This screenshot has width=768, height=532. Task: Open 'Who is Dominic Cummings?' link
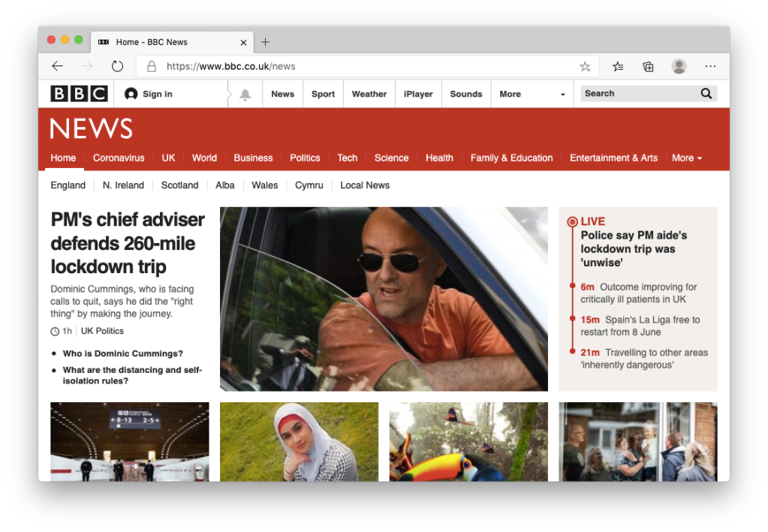[x=122, y=353]
